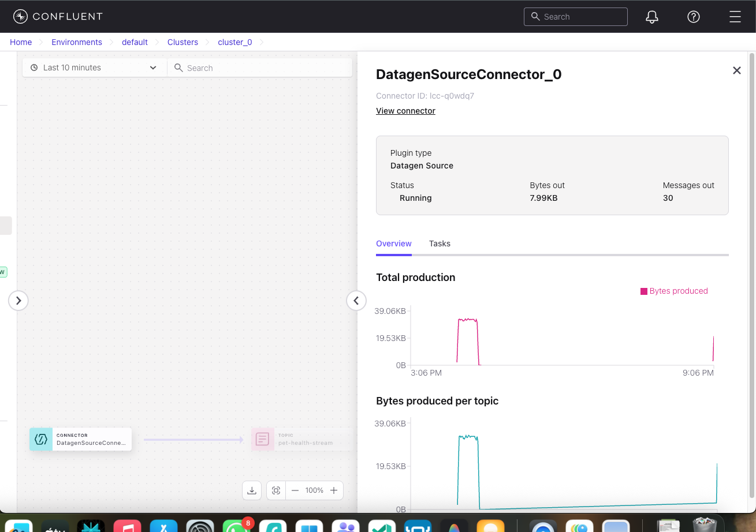Select the pet-health-stream topic icon
Screen dimensions: 756x532
point(262,439)
